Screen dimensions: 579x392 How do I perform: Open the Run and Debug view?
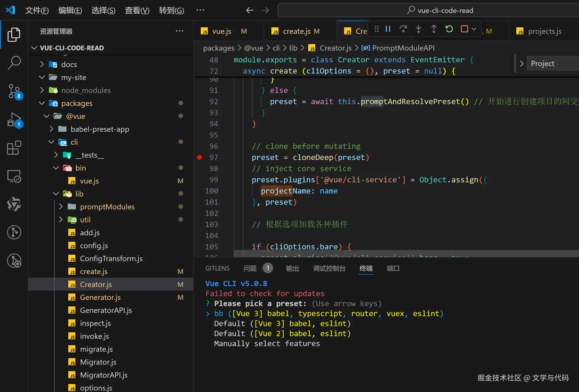(14, 119)
